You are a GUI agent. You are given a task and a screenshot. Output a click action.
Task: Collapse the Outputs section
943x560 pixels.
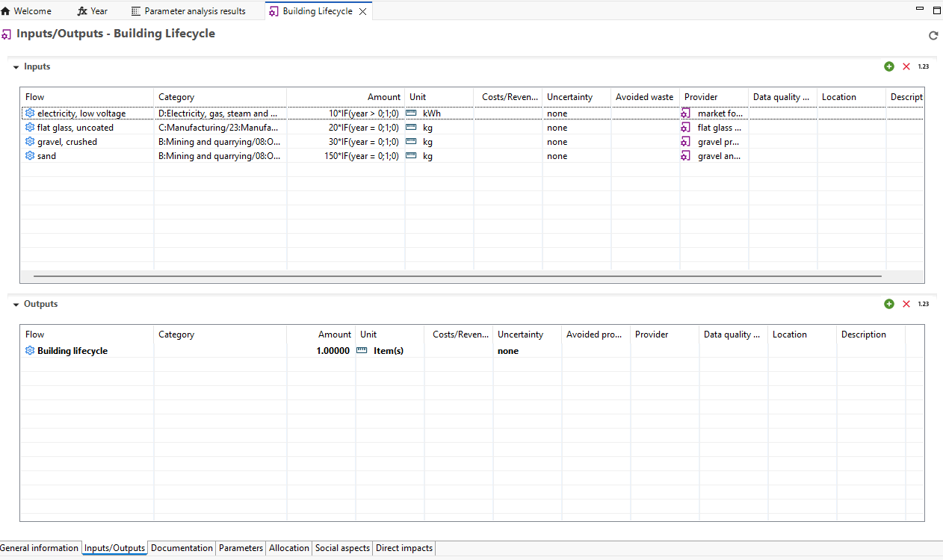(x=16, y=305)
